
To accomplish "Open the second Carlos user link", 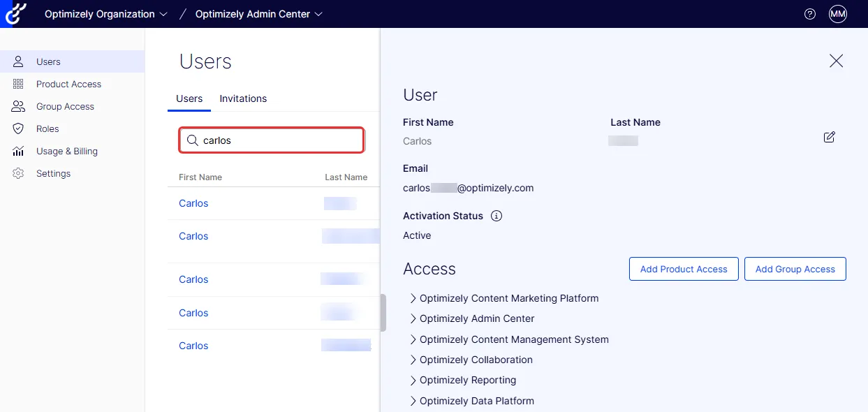I will click(193, 236).
